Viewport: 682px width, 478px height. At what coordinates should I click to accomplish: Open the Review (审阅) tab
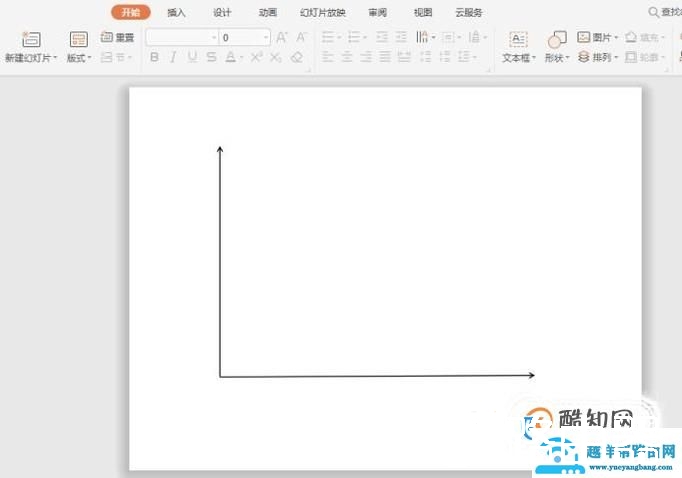(378, 13)
